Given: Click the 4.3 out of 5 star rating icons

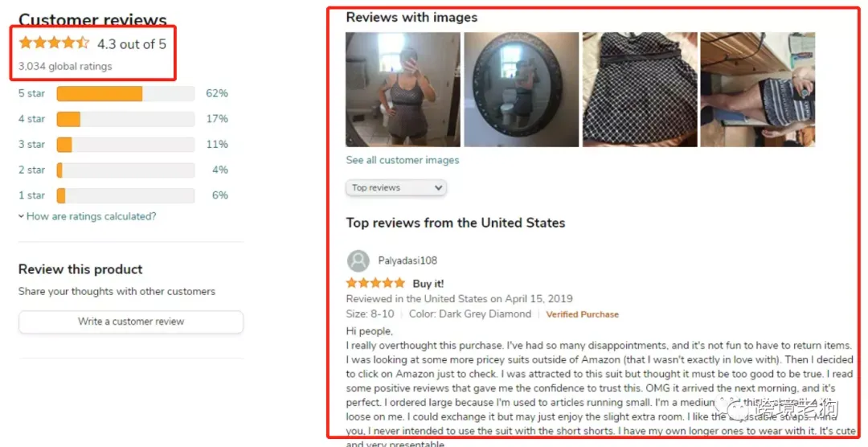Looking at the screenshot, I should tap(54, 43).
